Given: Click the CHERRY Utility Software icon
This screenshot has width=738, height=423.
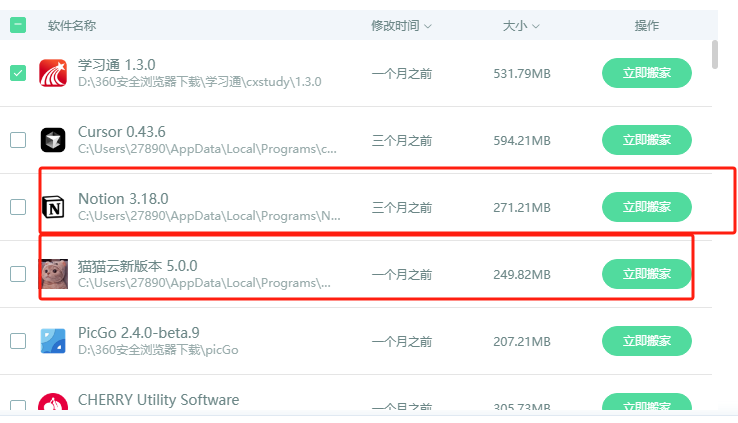Looking at the screenshot, I should [53, 402].
